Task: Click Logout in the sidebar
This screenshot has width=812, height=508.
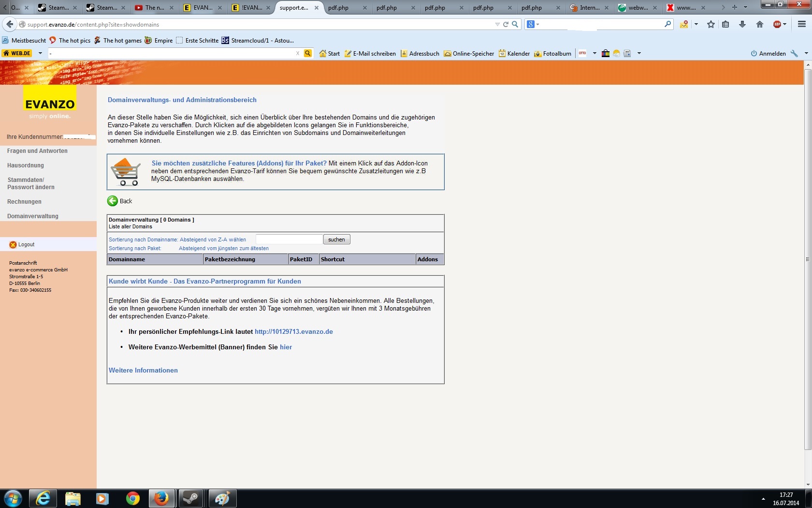Action: click(x=22, y=245)
